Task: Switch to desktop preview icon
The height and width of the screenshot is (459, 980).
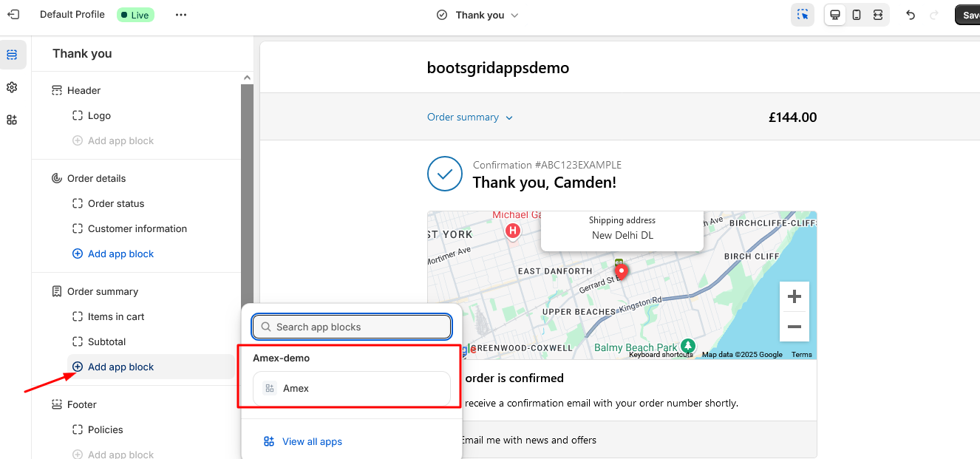Action: click(x=835, y=15)
